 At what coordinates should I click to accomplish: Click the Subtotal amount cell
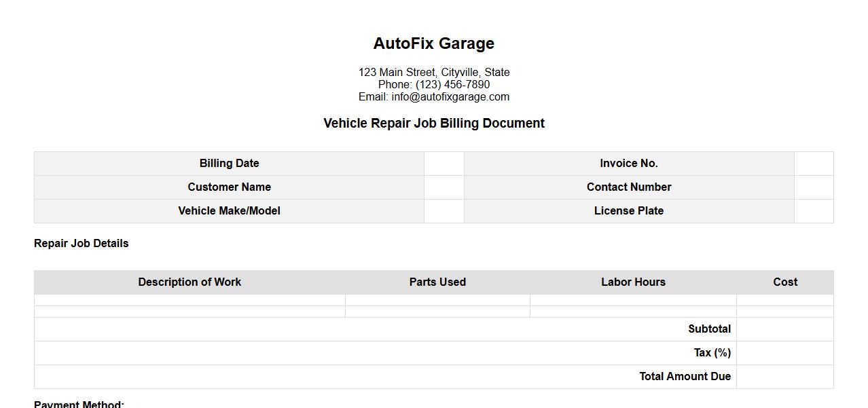784,329
